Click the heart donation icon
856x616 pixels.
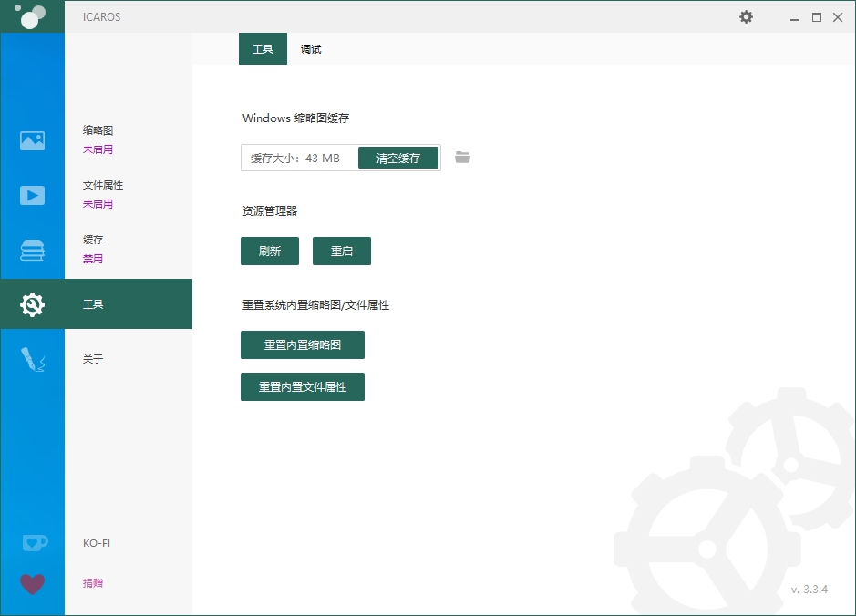pyautogui.click(x=32, y=583)
